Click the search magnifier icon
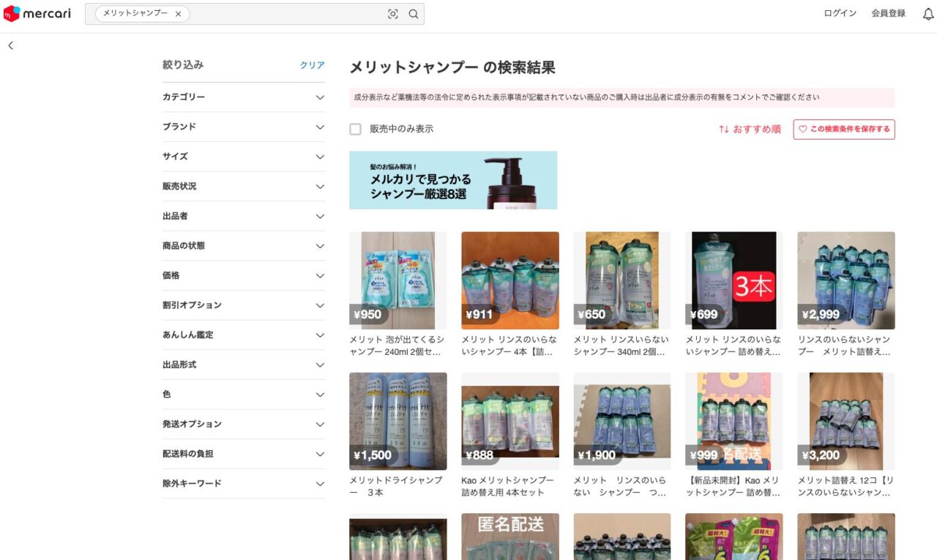Screen dimensions: 937x560 coord(414,14)
